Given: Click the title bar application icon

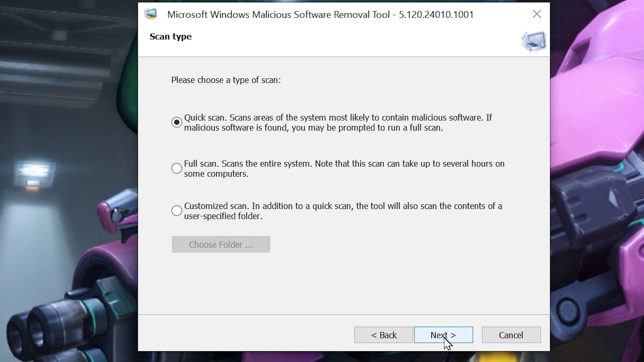Looking at the screenshot, I should point(150,14).
